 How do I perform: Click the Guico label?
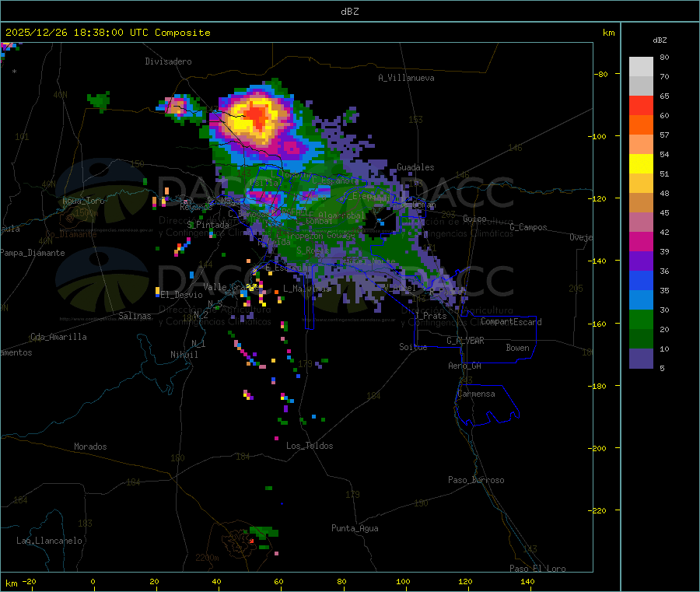[474, 219]
